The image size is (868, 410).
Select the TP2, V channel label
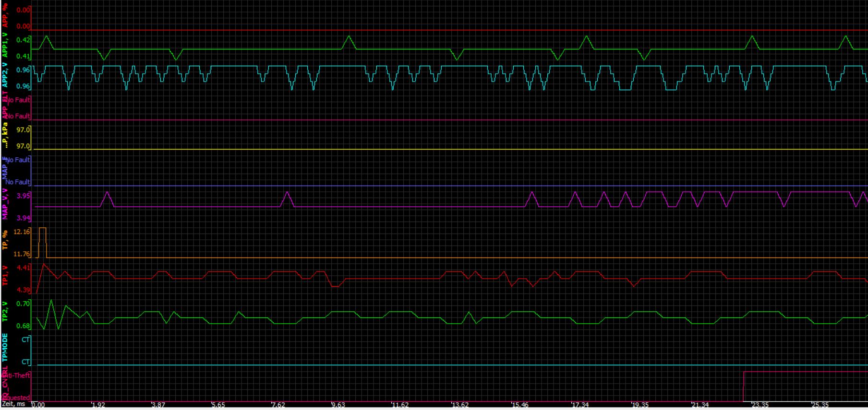point(5,312)
